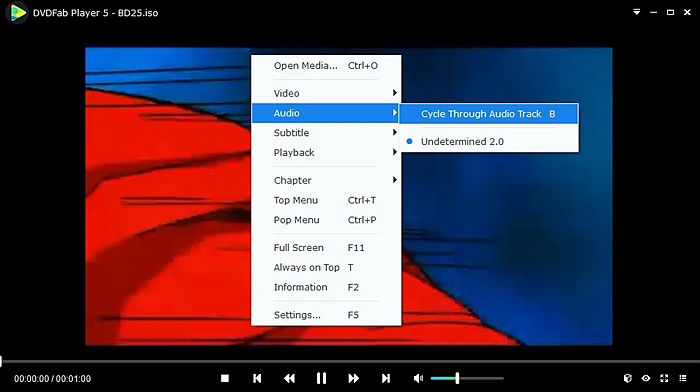Skip to next chapter button
This screenshot has width=700, height=392.
tap(386, 378)
